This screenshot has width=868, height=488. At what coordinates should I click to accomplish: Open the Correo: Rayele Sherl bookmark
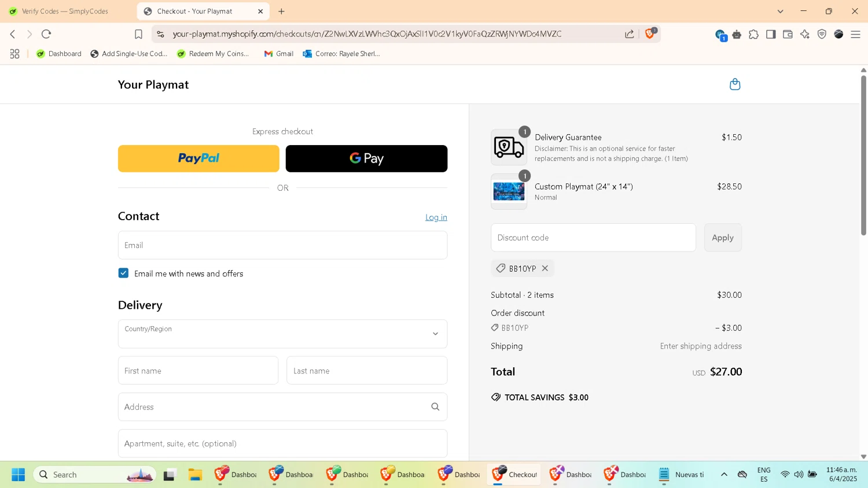341,54
